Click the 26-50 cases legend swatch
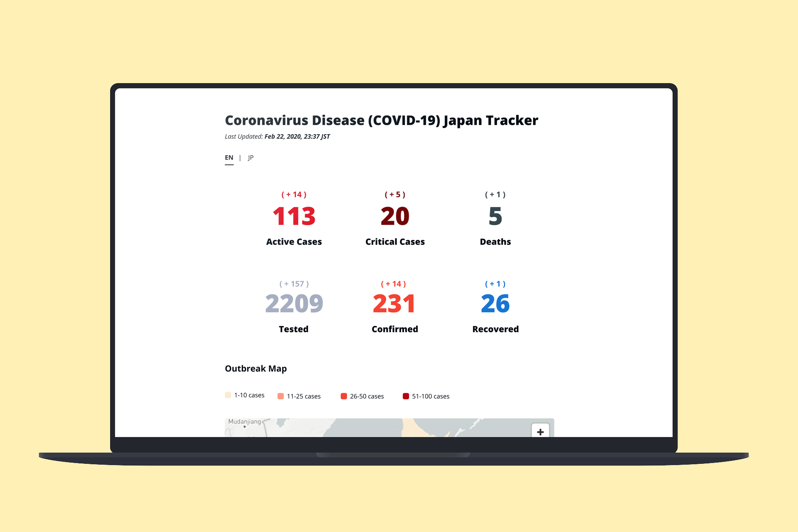 pyautogui.click(x=344, y=396)
